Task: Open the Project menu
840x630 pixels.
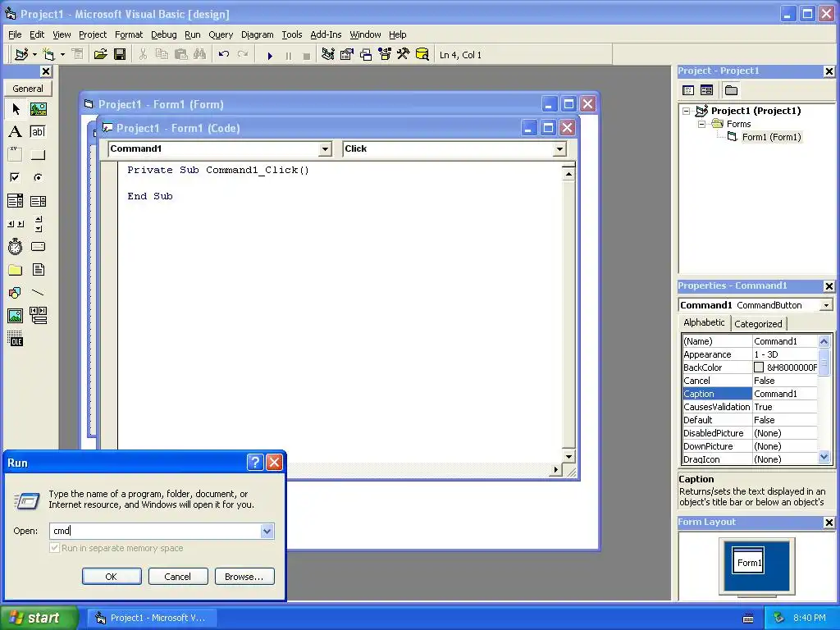Action: tap(93, 34)
